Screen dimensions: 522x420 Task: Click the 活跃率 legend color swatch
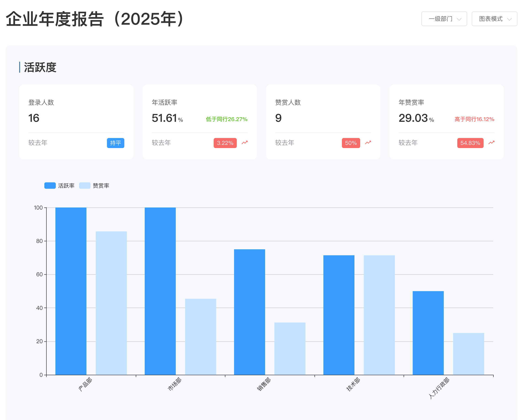point(50,186)
